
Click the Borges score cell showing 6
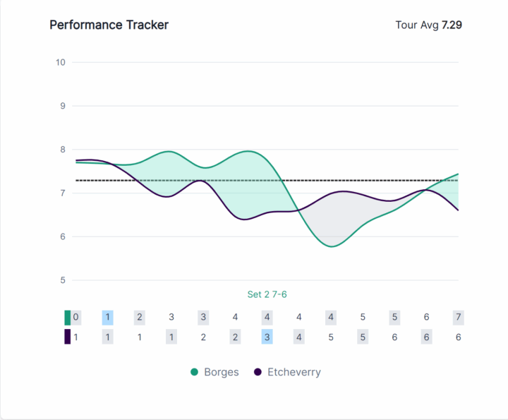coord(426,318)
